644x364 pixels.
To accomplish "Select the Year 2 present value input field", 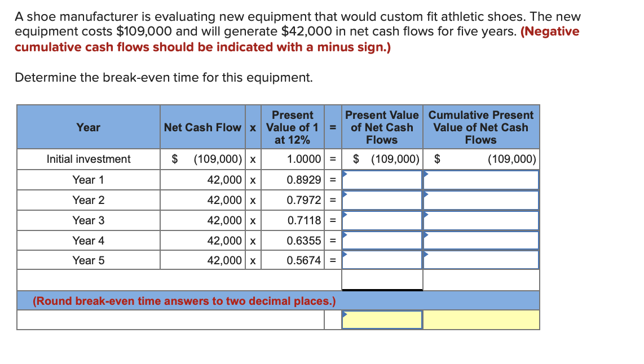I will click(382, 199).
